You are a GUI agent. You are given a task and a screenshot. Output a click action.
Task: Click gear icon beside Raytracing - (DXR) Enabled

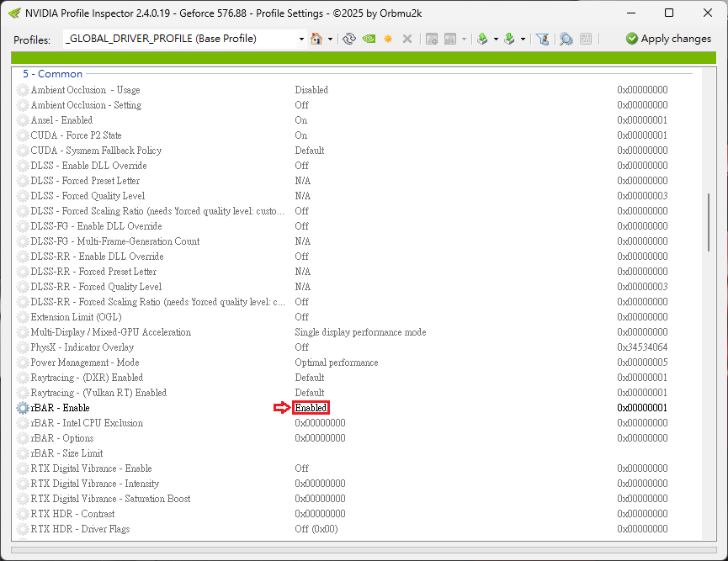tap(23, 378)
